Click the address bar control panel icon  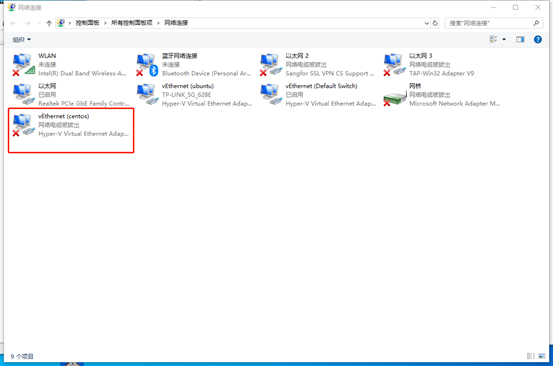click(61, 23)
